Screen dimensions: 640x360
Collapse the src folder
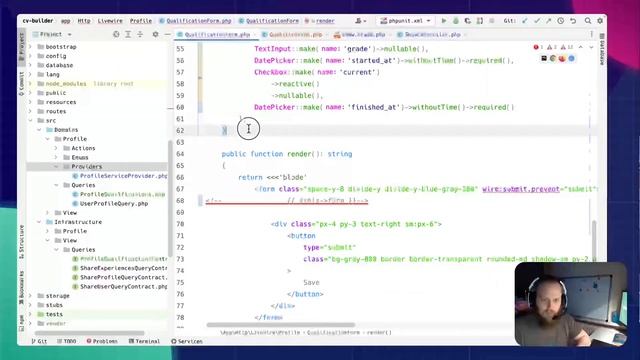coord(30,120)
